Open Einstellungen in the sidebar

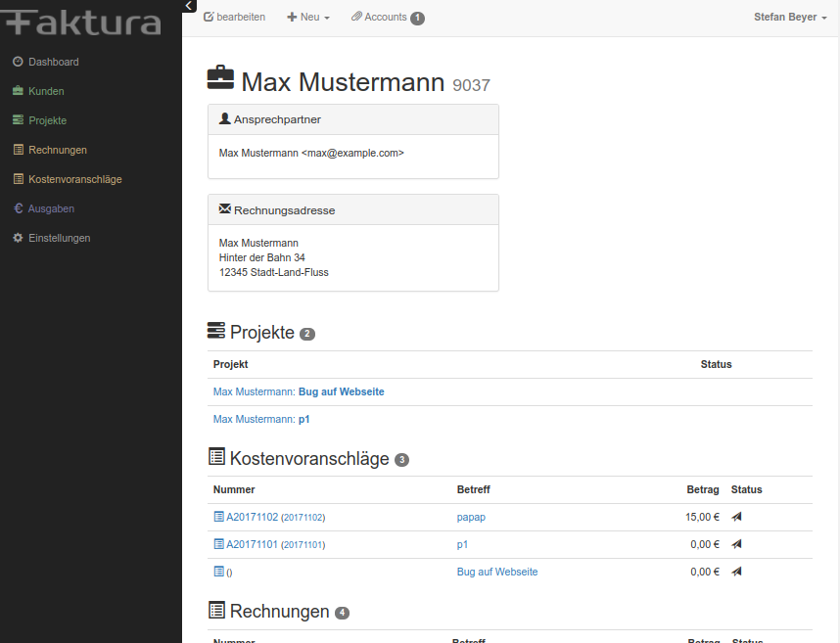59,238
